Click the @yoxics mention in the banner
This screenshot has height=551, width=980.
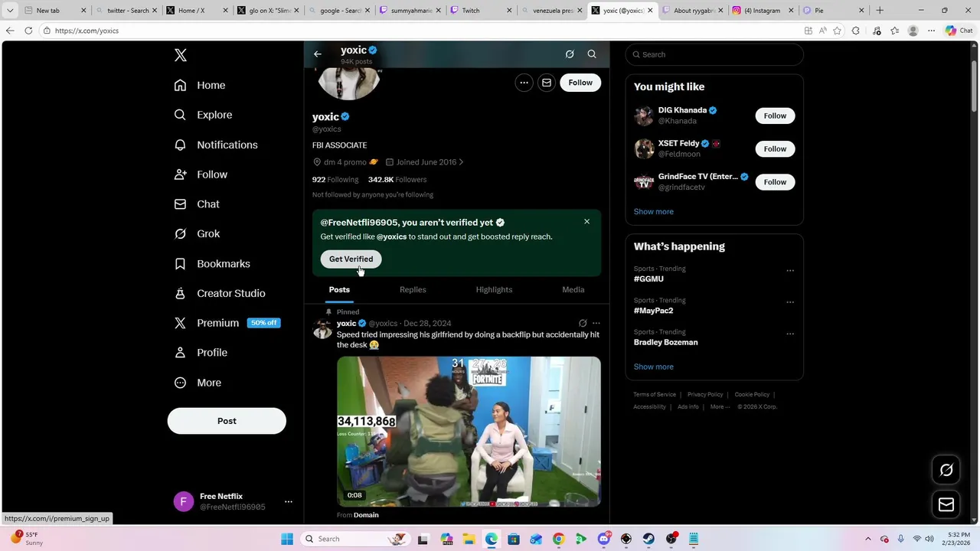point(391,236)
